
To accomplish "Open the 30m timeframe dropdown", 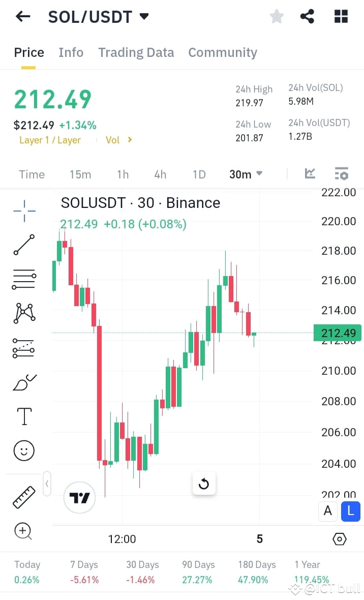I will [x=245, y=174].
